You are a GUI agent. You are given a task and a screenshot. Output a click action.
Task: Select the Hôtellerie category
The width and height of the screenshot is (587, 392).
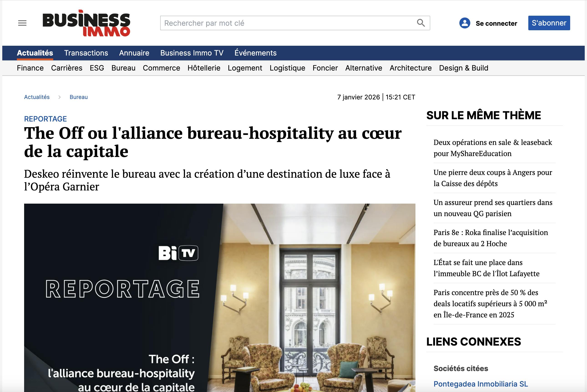point(204,68)
